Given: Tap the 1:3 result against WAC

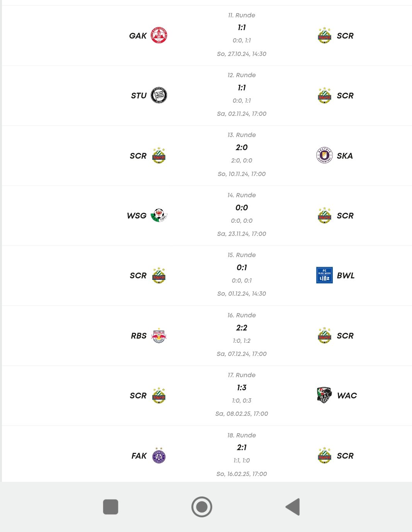Looking at the screenshot, I should point(242,388).
